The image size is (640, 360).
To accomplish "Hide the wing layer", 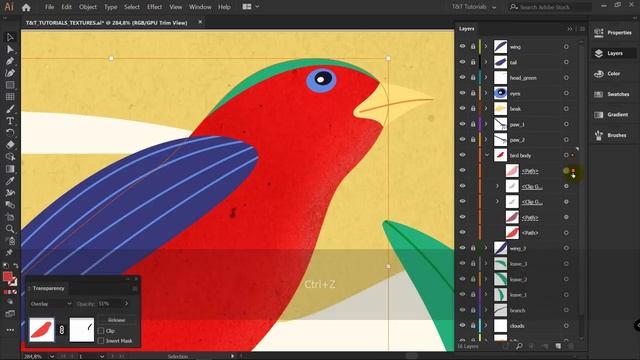I will pos(462,47).
